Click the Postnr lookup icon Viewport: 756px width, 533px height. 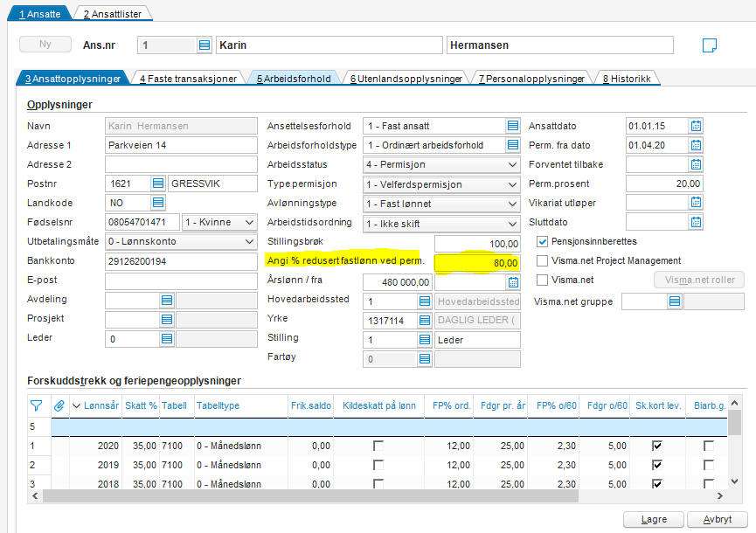coord(158,183)
